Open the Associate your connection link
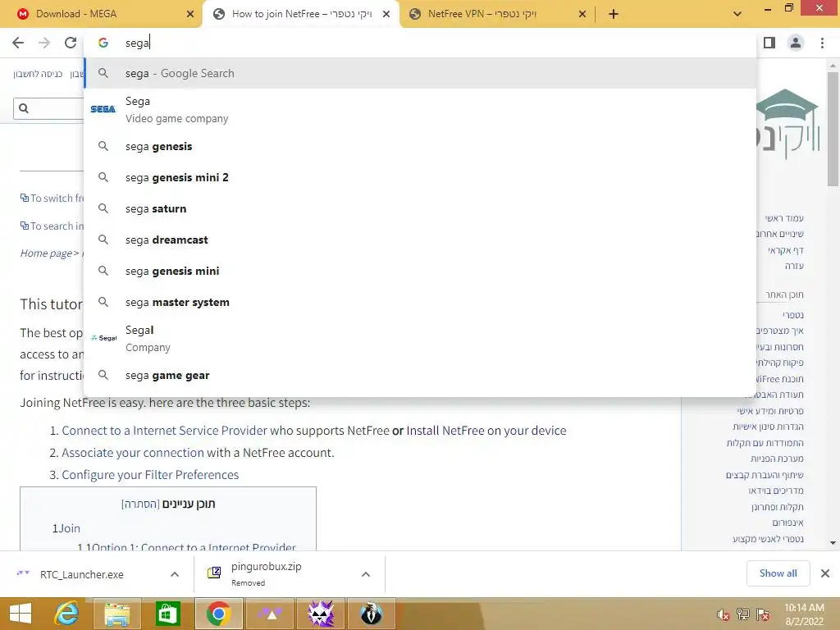 coord(133,453)
